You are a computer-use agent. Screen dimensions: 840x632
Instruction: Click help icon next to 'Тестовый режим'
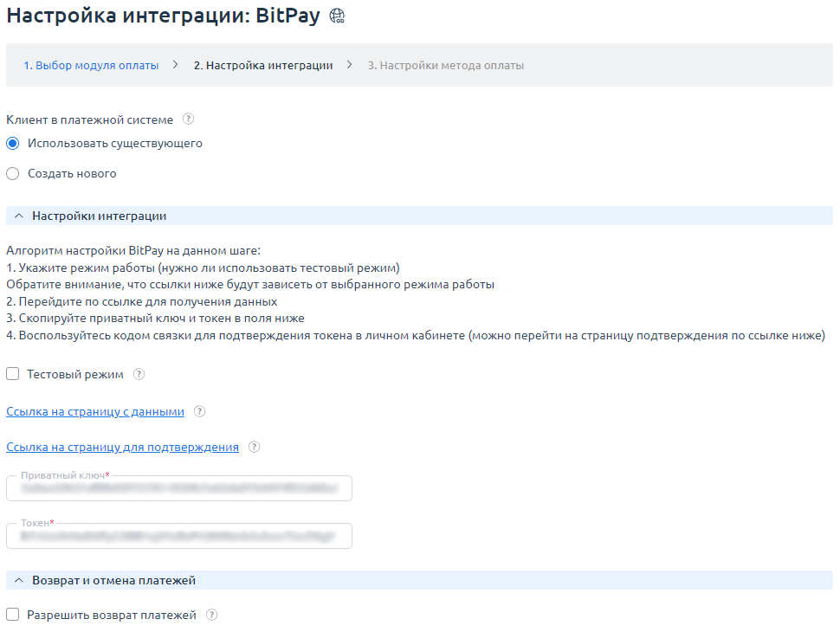coord(139,375)
